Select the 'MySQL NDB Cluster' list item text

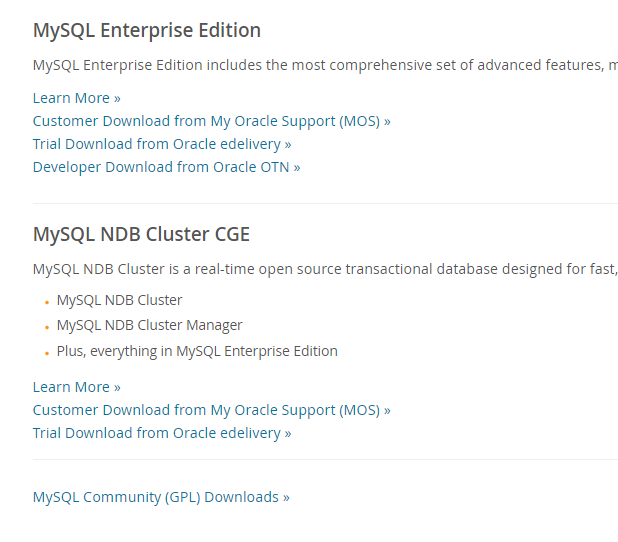[x=119, y=300]
